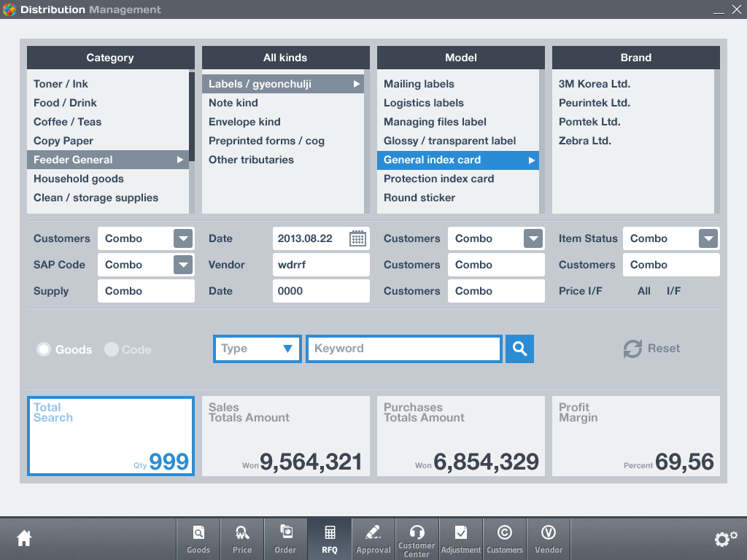The width and height of the screenshot is (747, 560).
Task: Expand the Item Status Combo dropdown
Action: pyautogui.click(x=706, y=238)
